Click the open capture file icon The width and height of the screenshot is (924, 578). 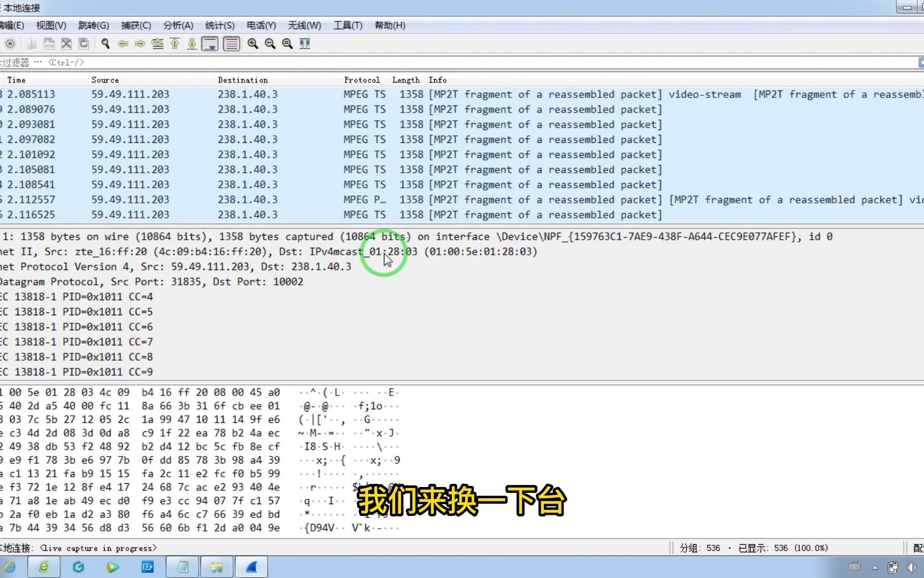[x=32, y=44]
